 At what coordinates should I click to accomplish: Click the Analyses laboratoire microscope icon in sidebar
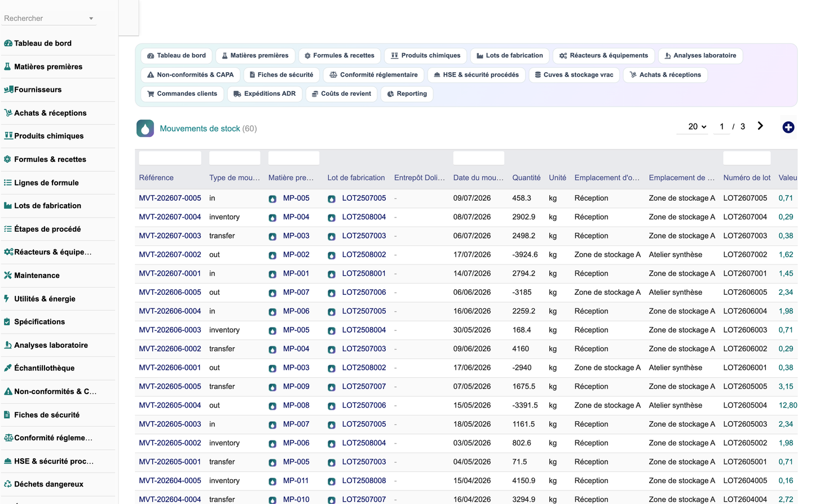[8, 345]
